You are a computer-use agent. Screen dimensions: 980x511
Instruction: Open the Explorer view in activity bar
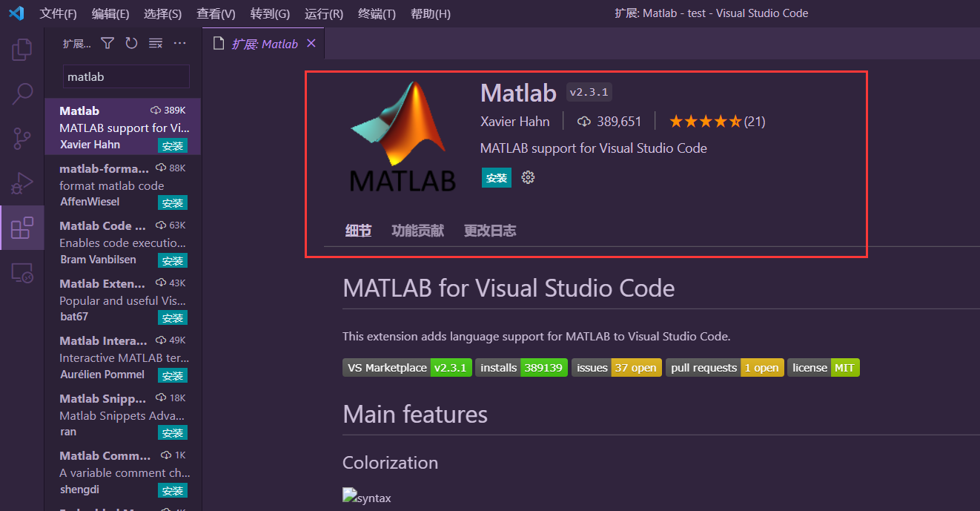[x=22, y=50]
